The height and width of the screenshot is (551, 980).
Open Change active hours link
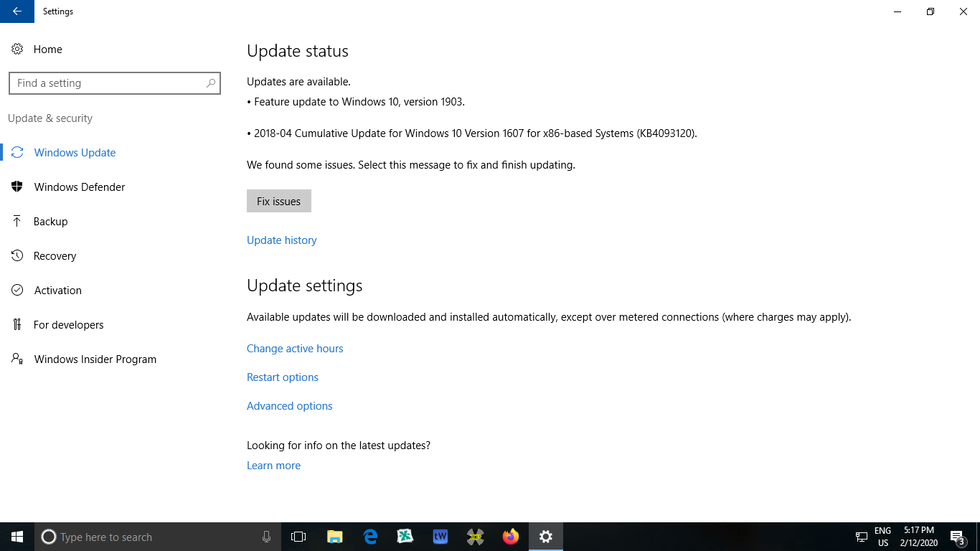click(x=295, y=349)
